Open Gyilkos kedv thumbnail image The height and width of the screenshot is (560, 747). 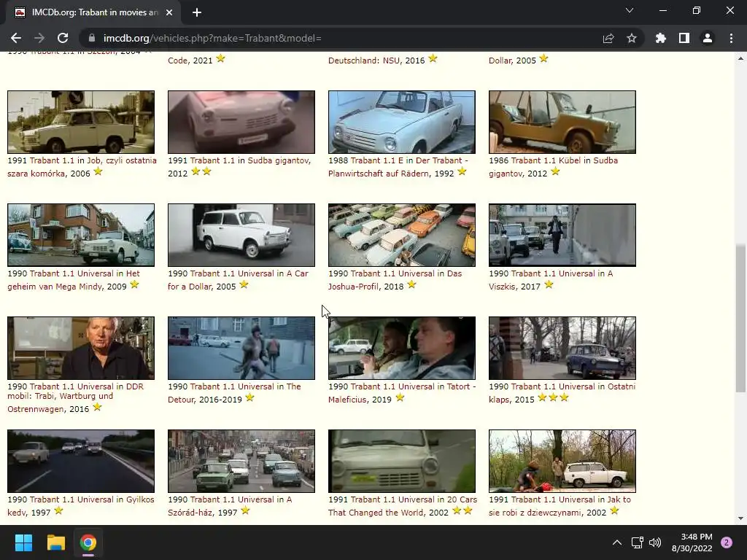81,461
